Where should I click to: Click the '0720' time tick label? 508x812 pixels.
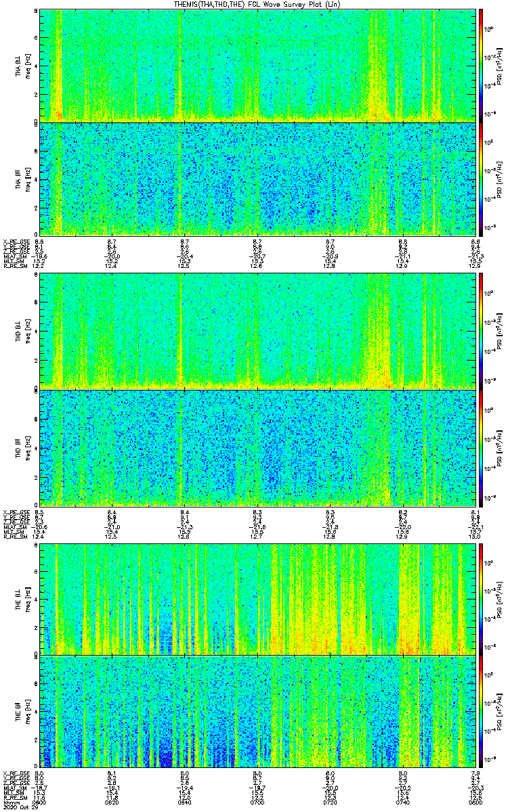pos(330,802)
